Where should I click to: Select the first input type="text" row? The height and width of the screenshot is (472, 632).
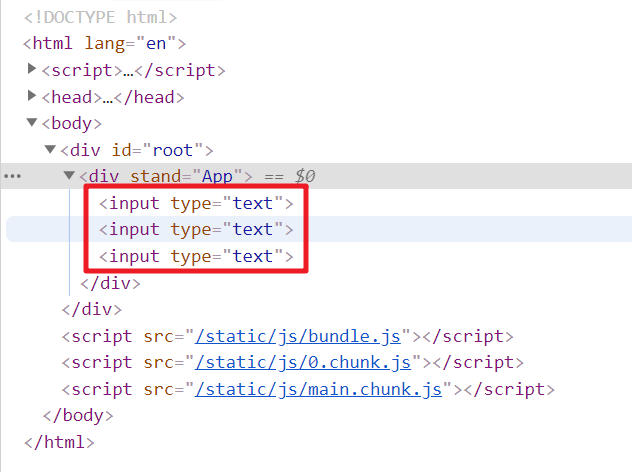(x=196, y=203)
